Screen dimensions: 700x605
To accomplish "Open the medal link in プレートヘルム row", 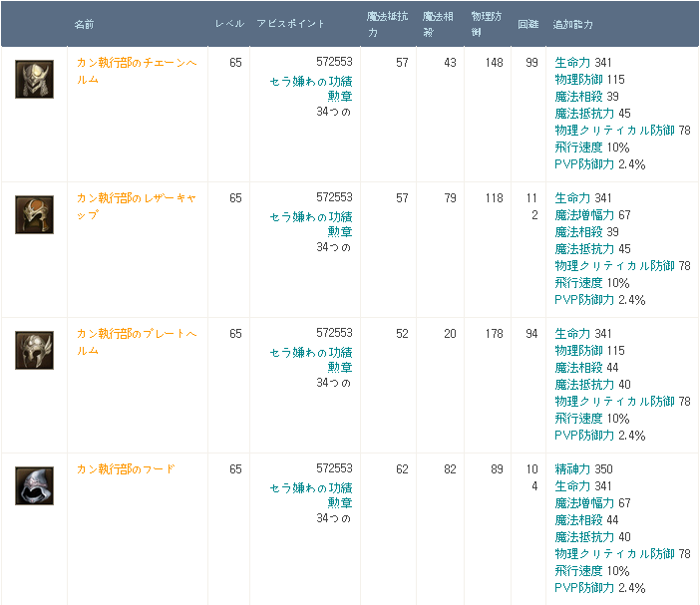I will point(311,360).
